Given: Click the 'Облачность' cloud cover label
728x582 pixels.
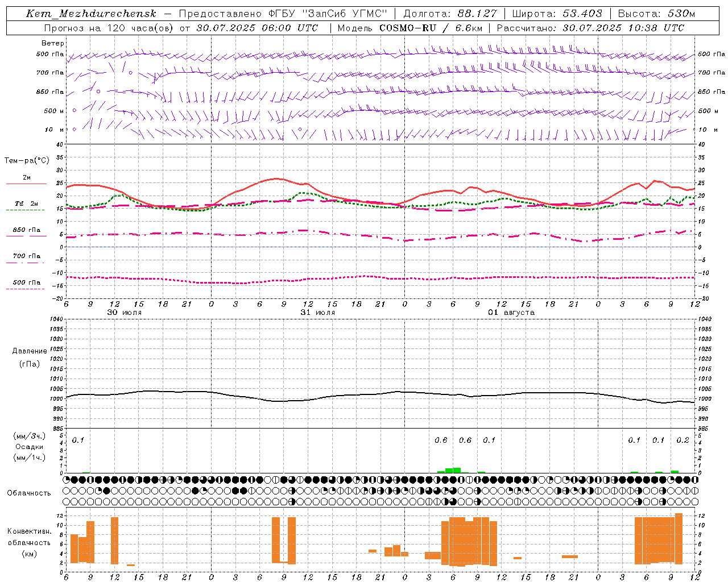Looking at the screenshot, I should (x=29, y=493).
